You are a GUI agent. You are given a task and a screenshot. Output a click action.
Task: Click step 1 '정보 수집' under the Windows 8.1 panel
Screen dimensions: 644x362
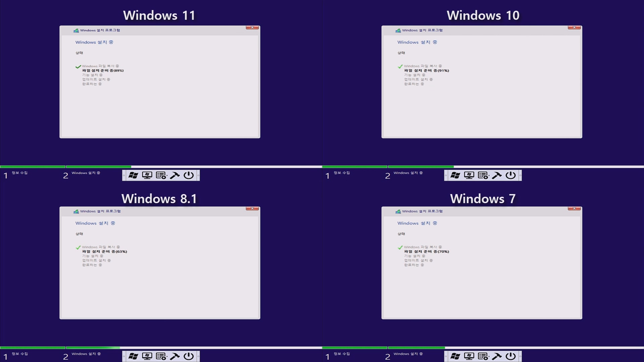pyautogui.click(x=20, y=354)
